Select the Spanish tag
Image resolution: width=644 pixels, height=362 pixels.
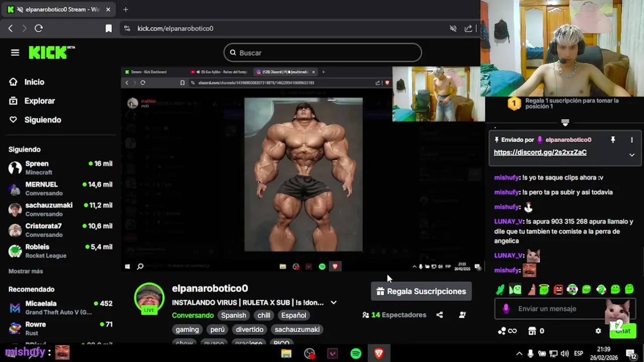tap(233, 315)
